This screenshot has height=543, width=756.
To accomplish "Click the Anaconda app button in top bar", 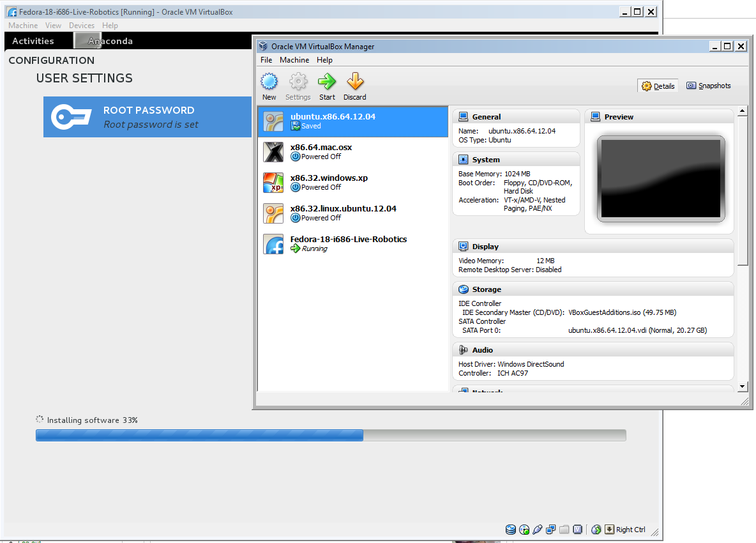I will tap(103, 41).
